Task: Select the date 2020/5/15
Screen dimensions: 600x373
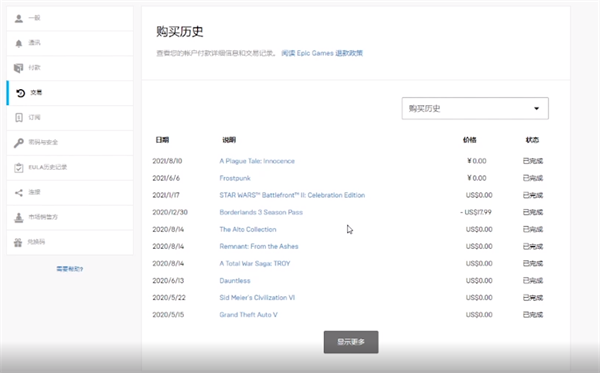Action: (x=168, y=315)
